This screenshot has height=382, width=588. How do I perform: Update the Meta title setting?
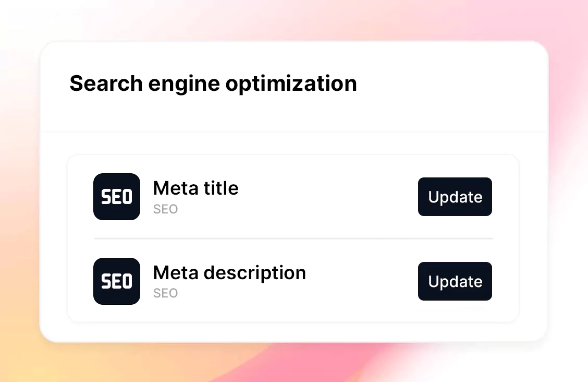(x=455, y=197)
